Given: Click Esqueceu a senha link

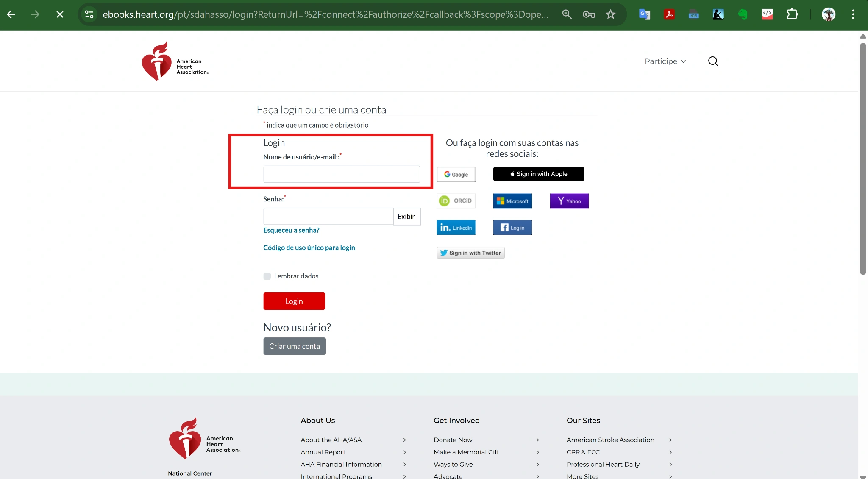Looking at the screenshot, I should tap(291, 230).
